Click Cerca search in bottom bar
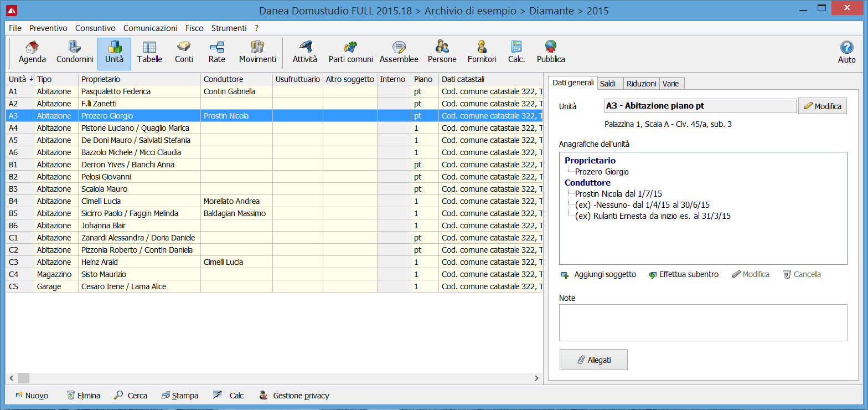The width and height of the screenshot is (868, 410). click(x=131, y=396)
